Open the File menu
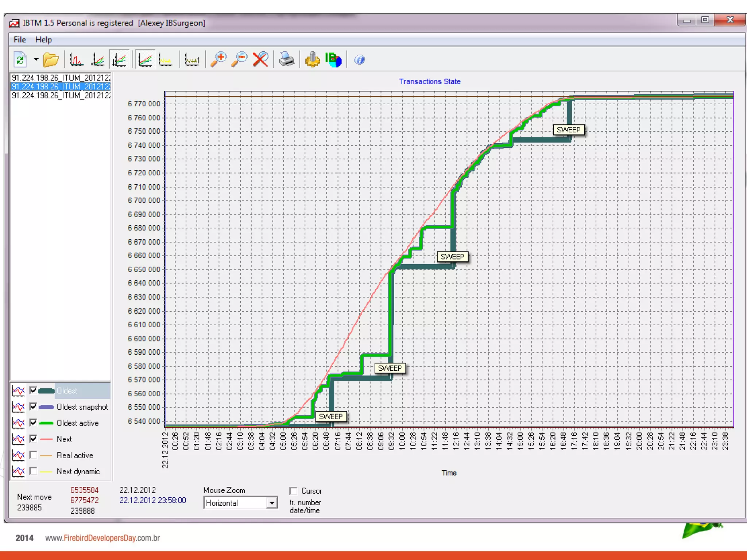The width and height of the screenshot is (747, 560). (20, 39)
